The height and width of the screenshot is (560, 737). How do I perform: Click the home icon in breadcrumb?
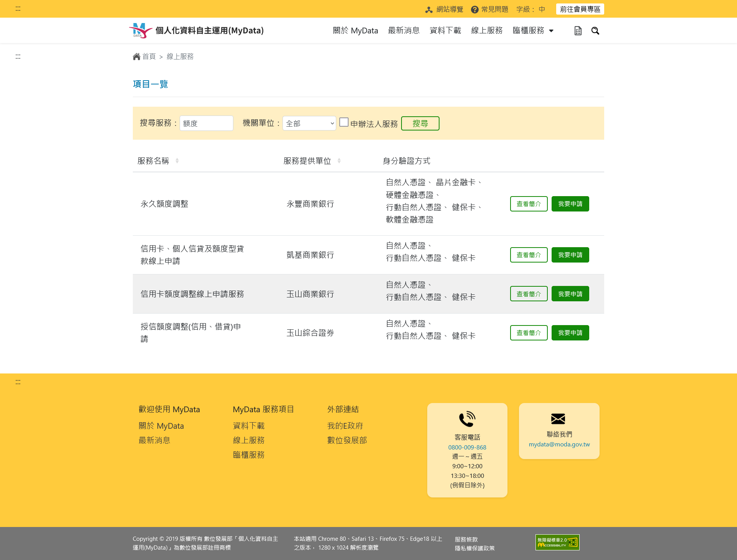click(136, 56)
